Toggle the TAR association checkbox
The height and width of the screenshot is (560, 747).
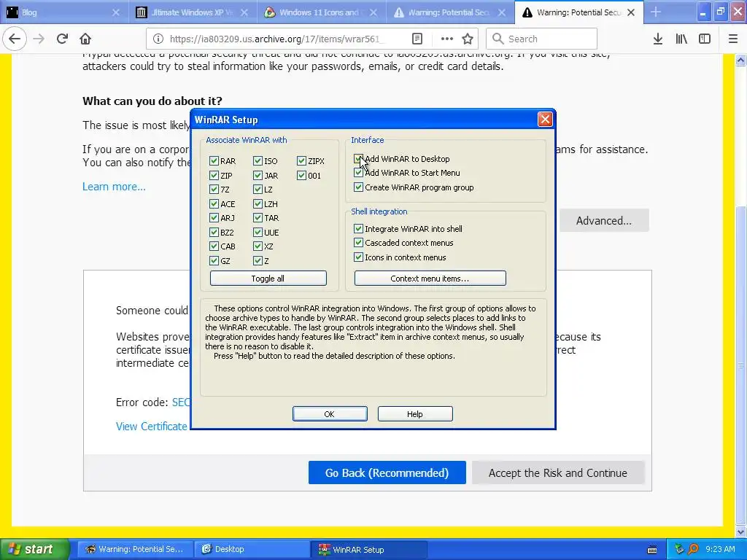[258, 218]
